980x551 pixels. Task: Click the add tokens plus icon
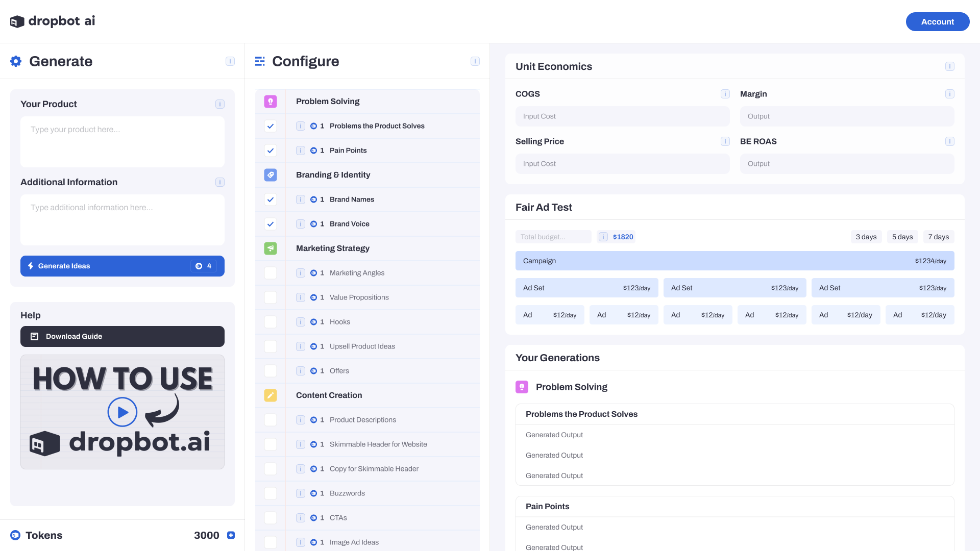231,535
